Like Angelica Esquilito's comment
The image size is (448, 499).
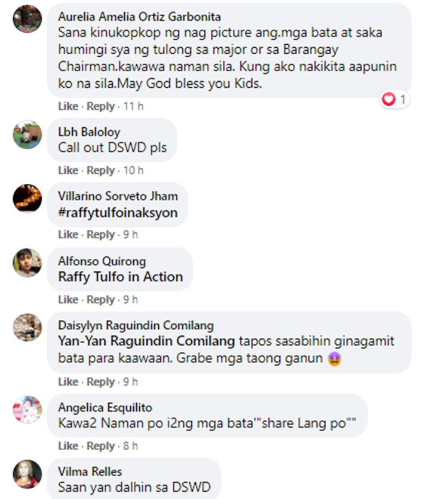68,446
